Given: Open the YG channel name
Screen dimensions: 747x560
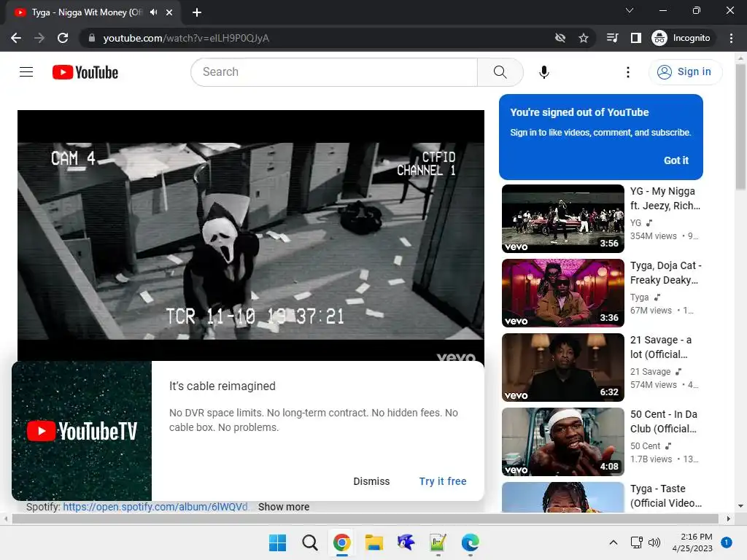Looking at the screenshot, I should point(636,223).
